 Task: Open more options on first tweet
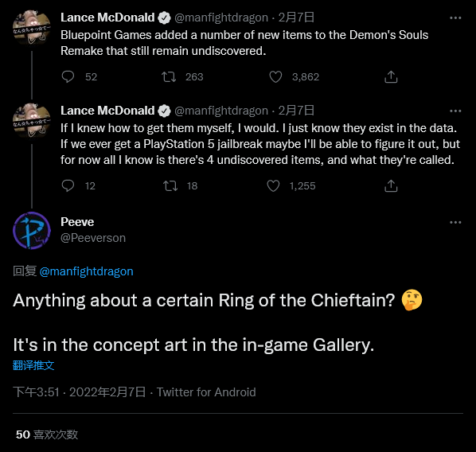point(455,18)
